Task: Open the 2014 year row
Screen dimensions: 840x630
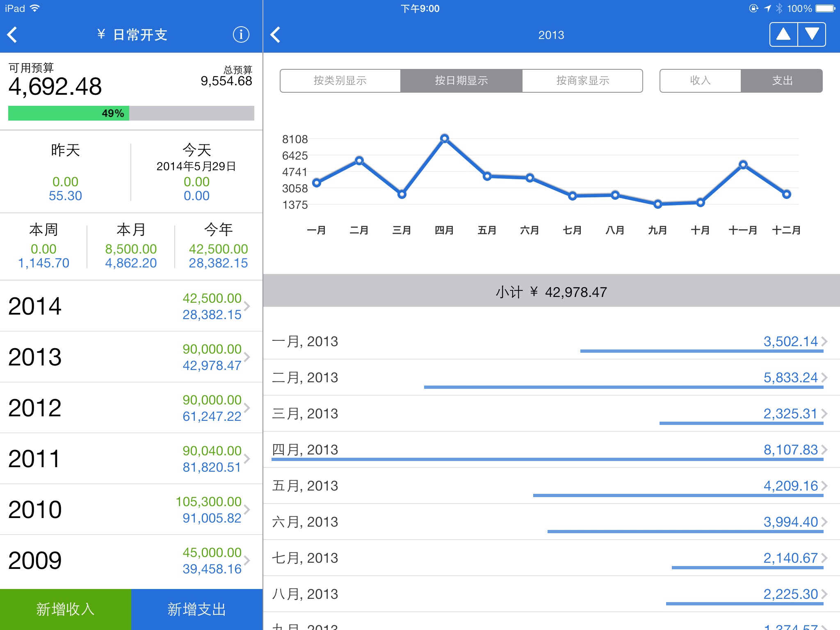Action: coord(131,306)
